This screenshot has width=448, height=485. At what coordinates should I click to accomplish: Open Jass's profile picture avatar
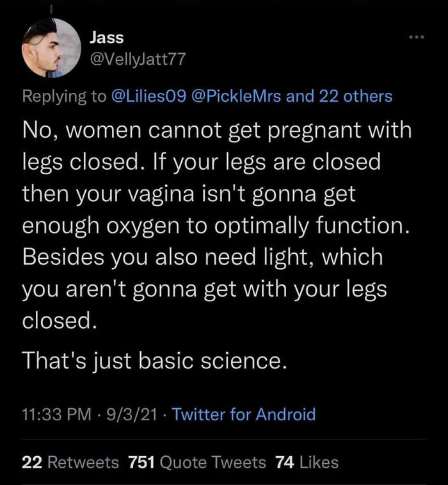coord(51,47)
